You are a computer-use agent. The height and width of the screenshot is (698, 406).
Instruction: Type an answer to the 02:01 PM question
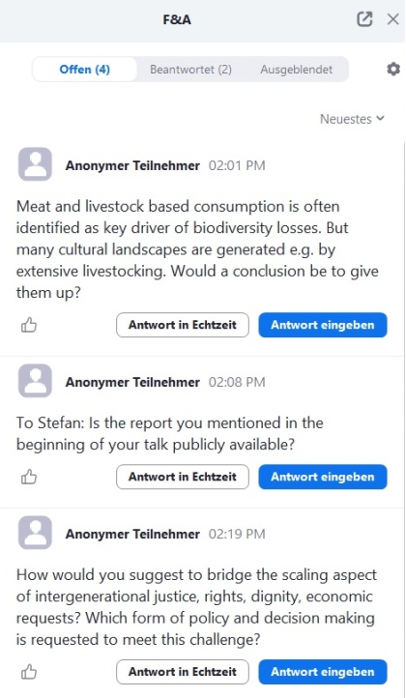pyautogui.click(x=323, y=325)
